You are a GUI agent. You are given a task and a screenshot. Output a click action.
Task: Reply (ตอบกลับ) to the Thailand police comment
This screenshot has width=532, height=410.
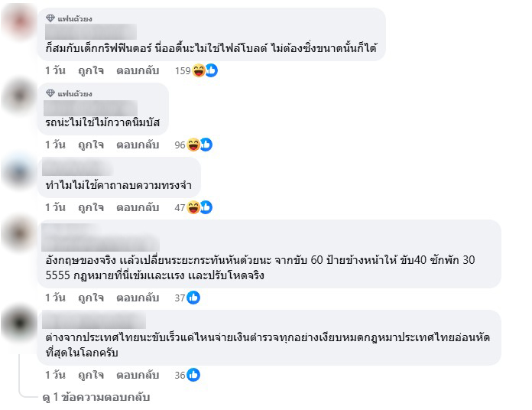tap(138, 375)
